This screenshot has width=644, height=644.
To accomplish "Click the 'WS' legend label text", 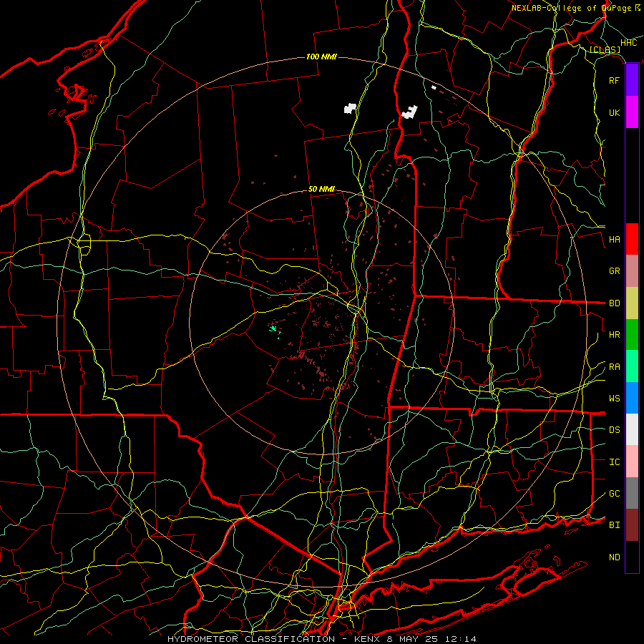I will pos(615,398).
